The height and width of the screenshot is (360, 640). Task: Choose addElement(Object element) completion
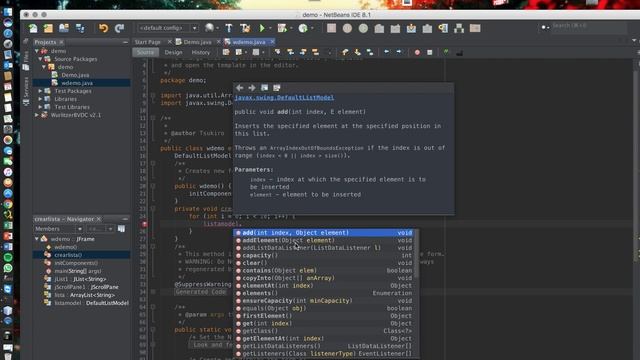pos(324,240)
